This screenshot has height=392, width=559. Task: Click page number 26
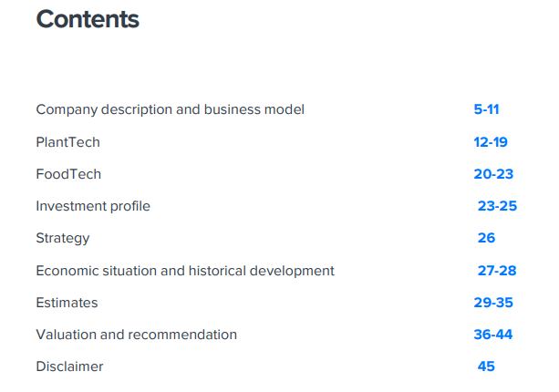click(486, 238)
